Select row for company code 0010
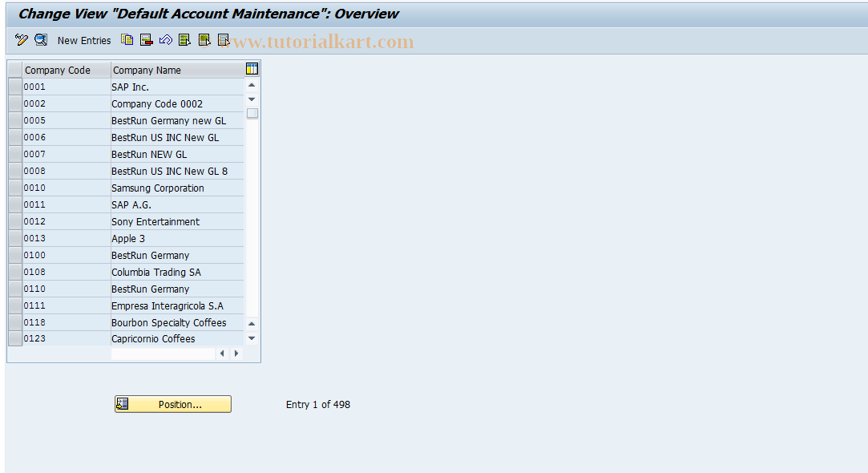 click(15, 188)
